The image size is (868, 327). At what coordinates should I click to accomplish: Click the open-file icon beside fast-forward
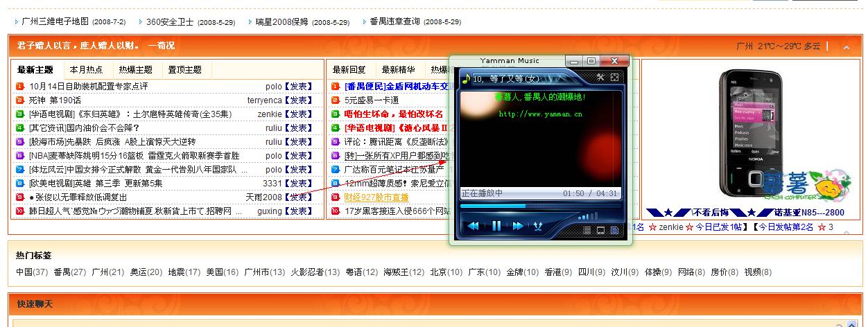[x=537, y=226]
